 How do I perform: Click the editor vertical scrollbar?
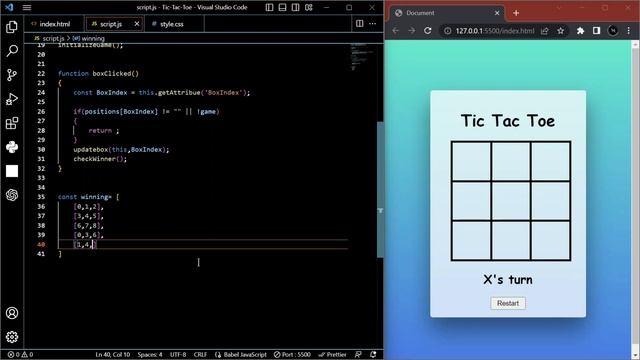pos(380,190)
